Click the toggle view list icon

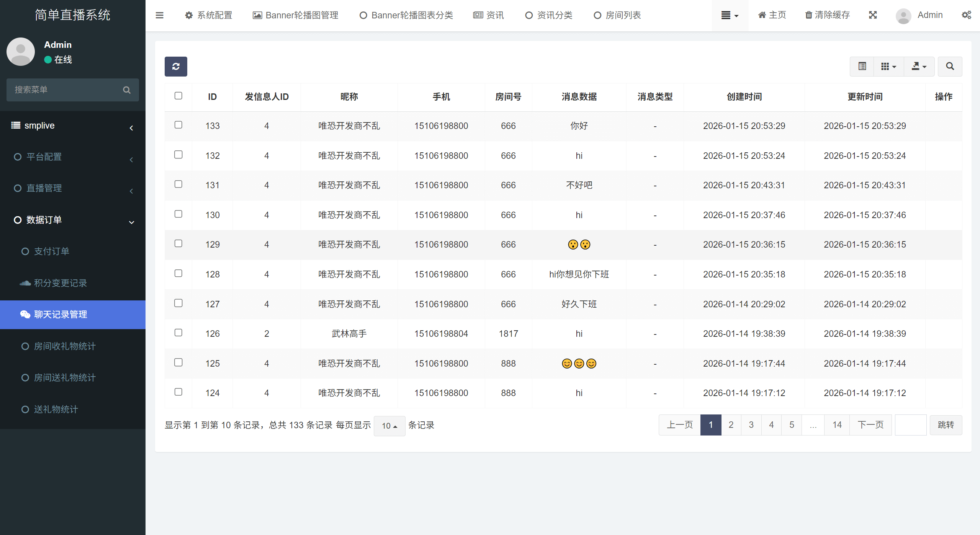(x=862, y=66)
